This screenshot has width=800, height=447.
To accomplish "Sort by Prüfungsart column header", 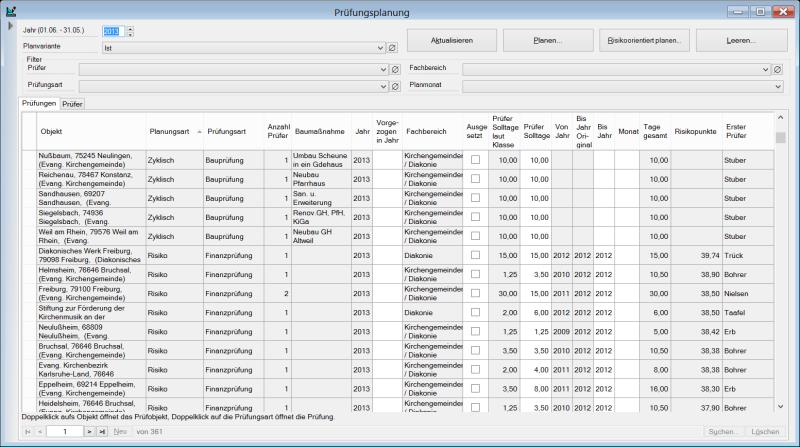I will tap(233, 132).
